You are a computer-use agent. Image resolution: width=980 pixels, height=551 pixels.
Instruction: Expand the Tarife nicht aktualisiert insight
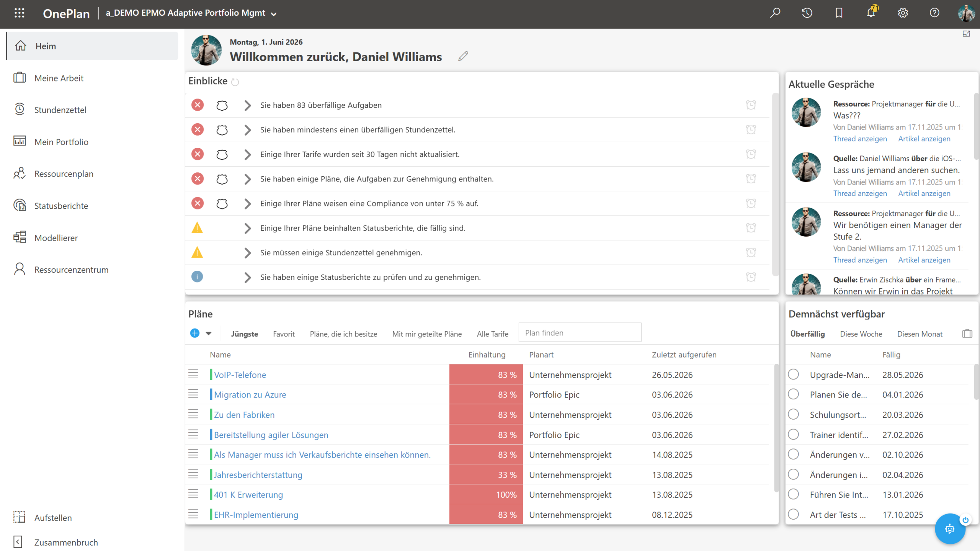click(247, 154)
